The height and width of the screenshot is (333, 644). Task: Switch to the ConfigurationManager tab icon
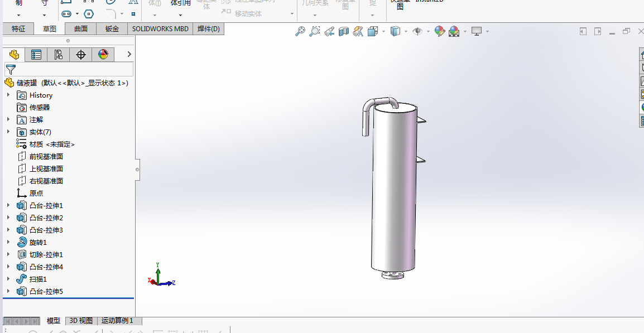pyautogui.click(x=59, y=55)
